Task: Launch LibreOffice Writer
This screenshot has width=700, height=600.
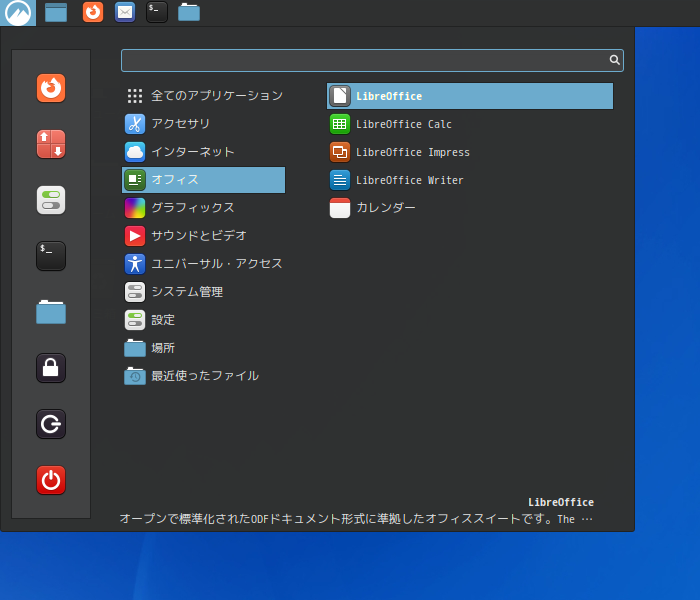Action: 470,180
